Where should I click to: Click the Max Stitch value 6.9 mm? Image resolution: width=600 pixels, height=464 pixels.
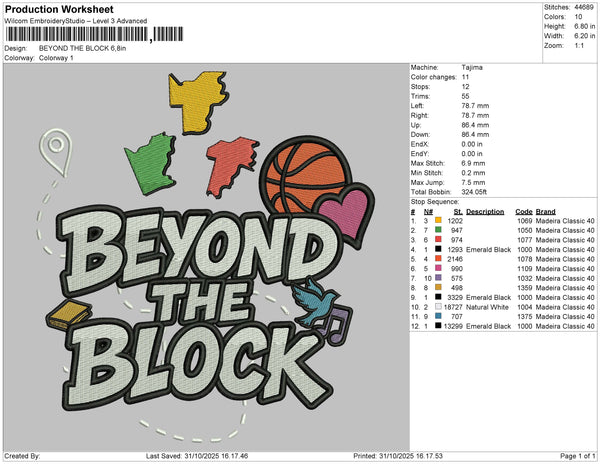pos(473,163)
